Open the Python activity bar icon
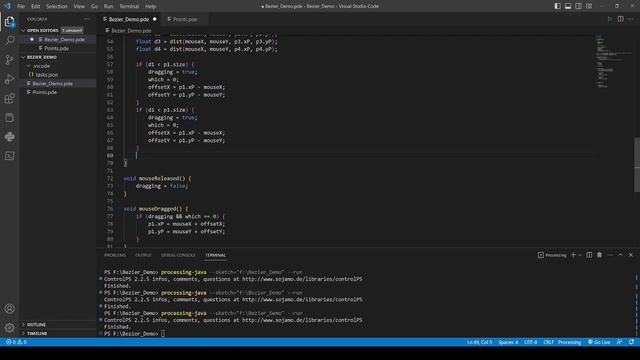The width and height of the screenshot is (640, 360). [9, 137]
